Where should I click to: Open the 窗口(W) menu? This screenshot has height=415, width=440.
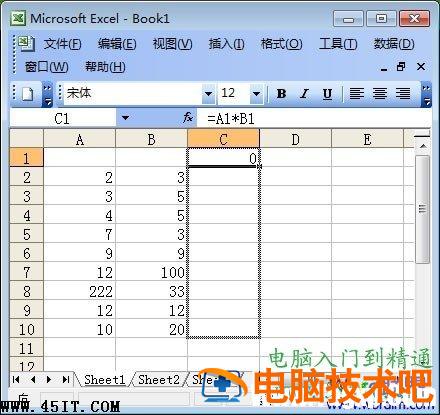46,67
